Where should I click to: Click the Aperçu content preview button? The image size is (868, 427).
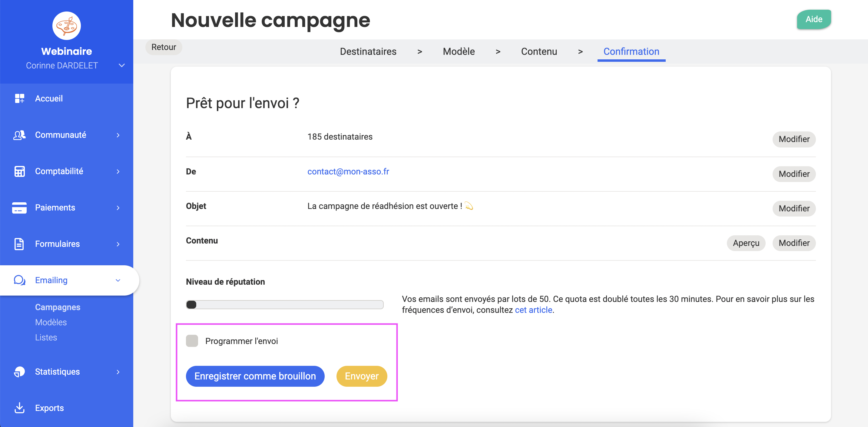746,243
